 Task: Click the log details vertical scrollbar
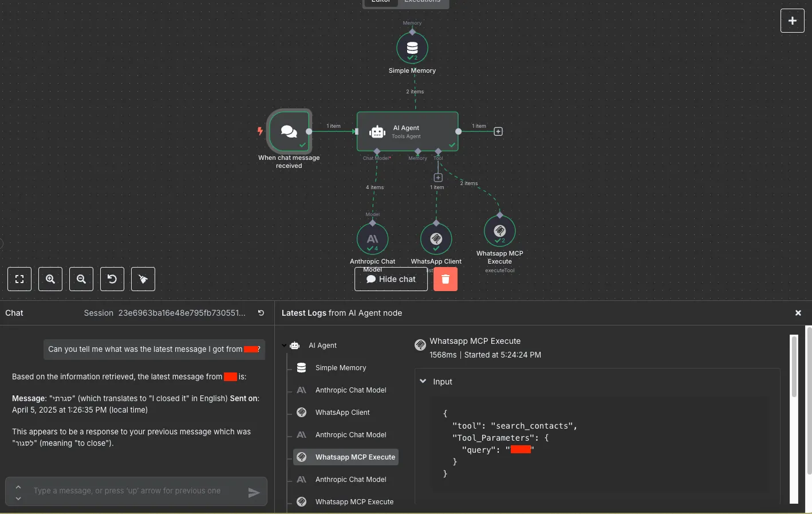(794, 367)
